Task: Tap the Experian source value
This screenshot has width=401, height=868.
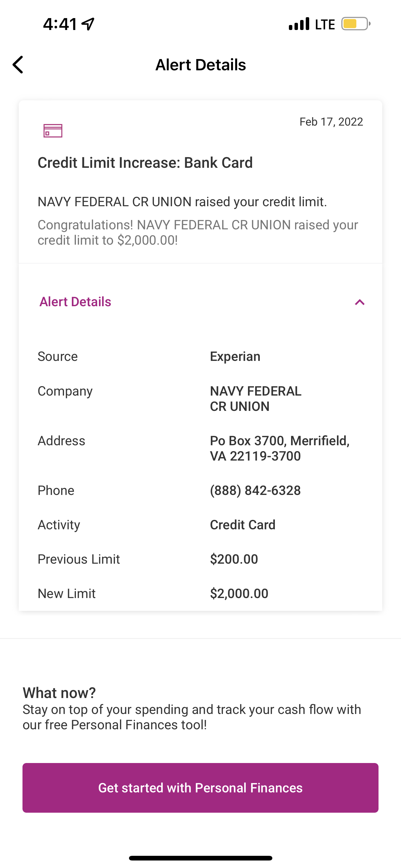Action: click(x=235, y=357)
